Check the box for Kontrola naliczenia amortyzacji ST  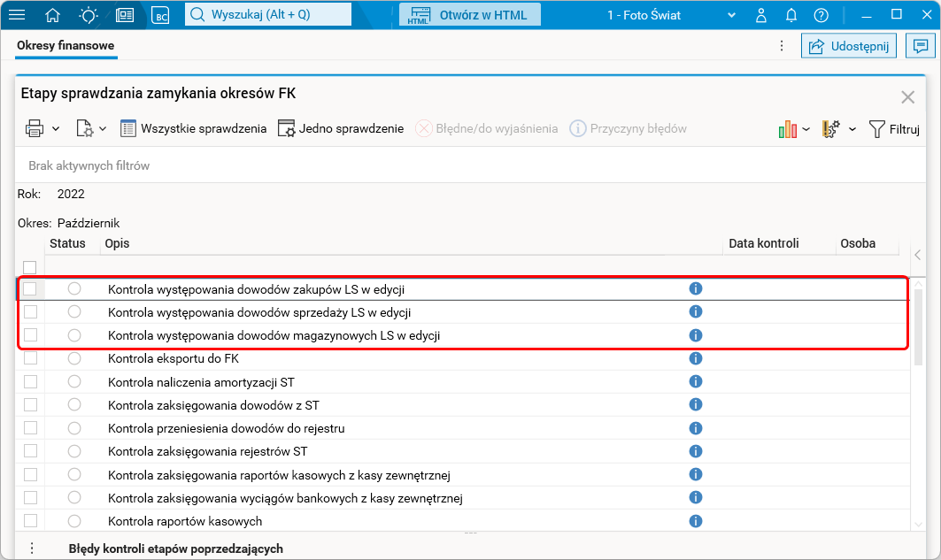[30, 381]
